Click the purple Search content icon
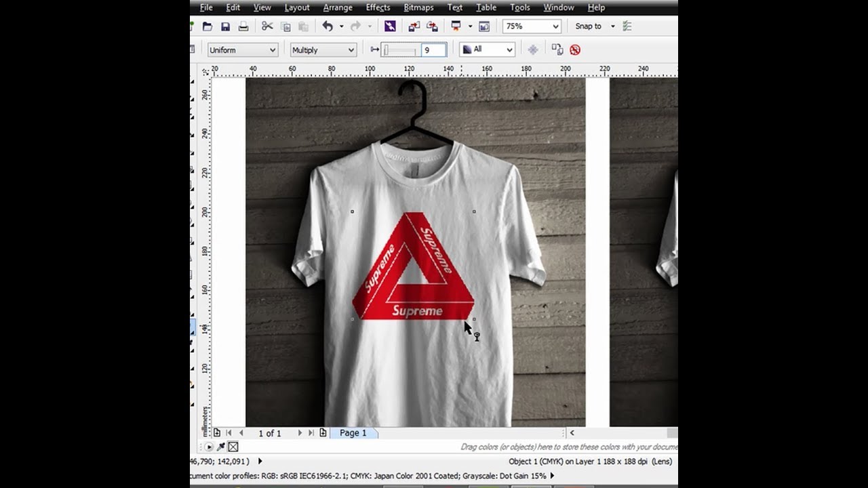868x488 pixels. pos(390,26)
